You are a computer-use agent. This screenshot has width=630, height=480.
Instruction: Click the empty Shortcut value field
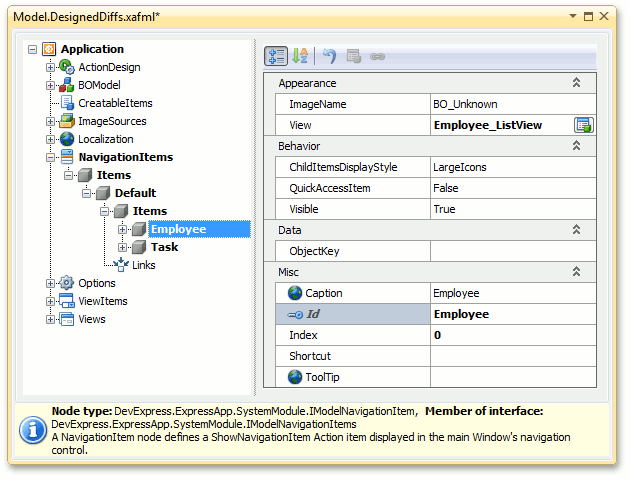513,356
